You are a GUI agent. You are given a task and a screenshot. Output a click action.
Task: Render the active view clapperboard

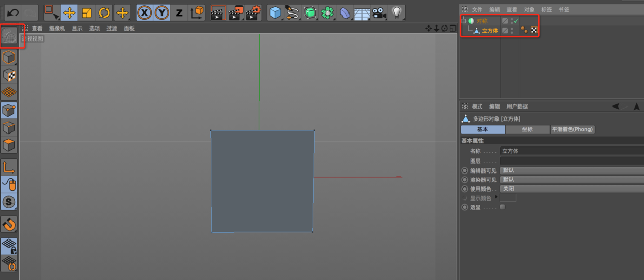[x=219, y=12]
